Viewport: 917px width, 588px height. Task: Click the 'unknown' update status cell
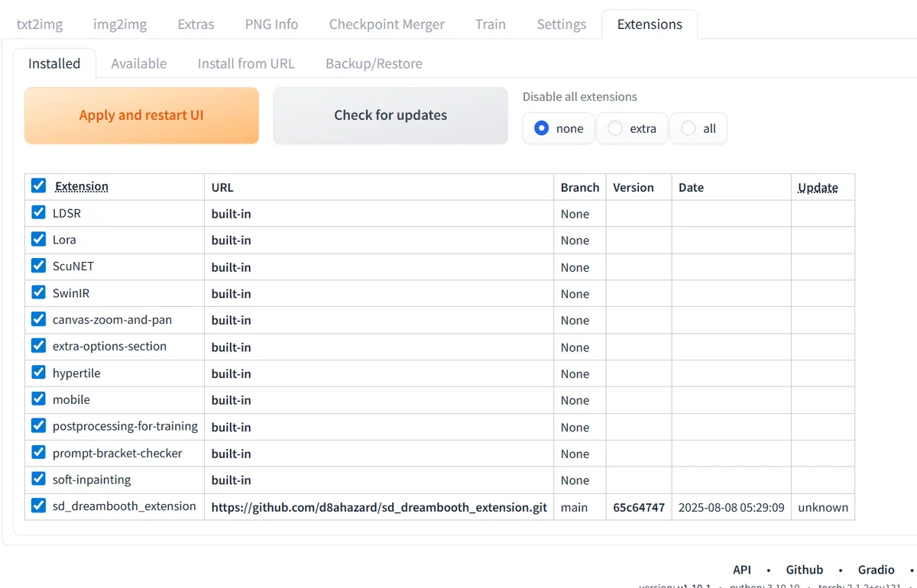823,507
